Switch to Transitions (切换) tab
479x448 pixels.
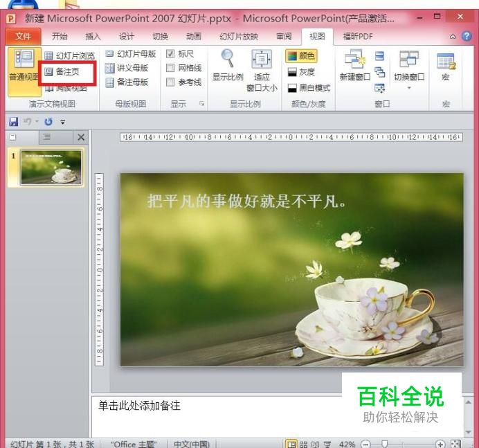point(160,37)
